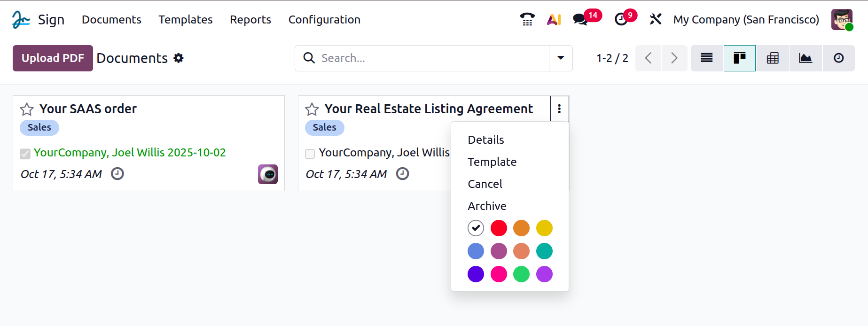Pick the red color swatch
868x326 pixels.
pos(499,228)
